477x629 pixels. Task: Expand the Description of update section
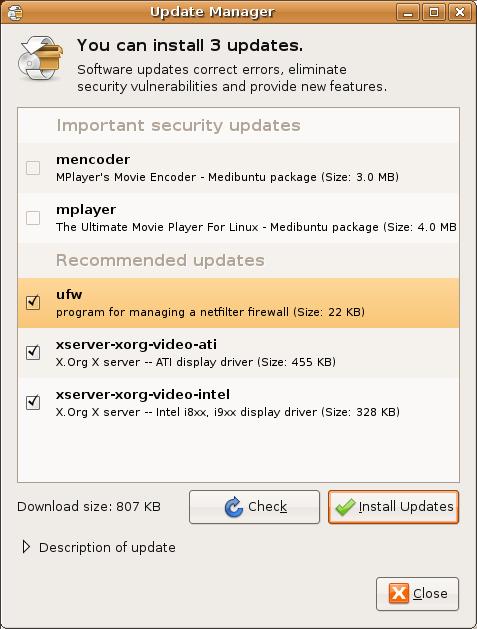coord(26,547)
